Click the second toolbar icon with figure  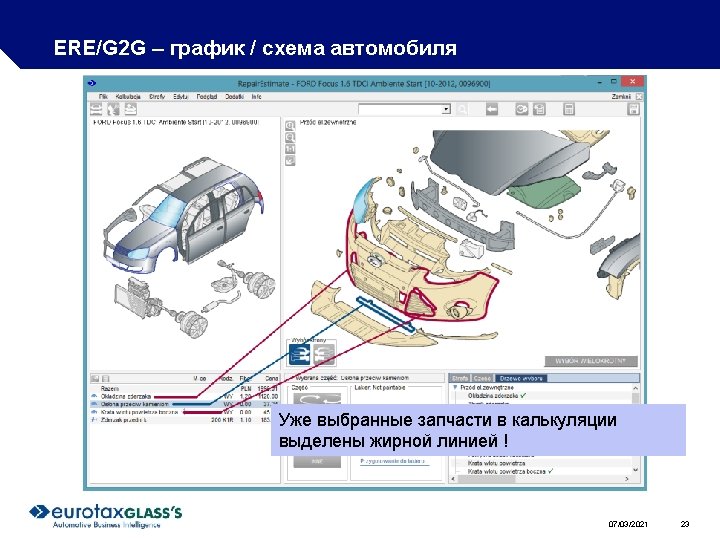click(x=113, y=109)
